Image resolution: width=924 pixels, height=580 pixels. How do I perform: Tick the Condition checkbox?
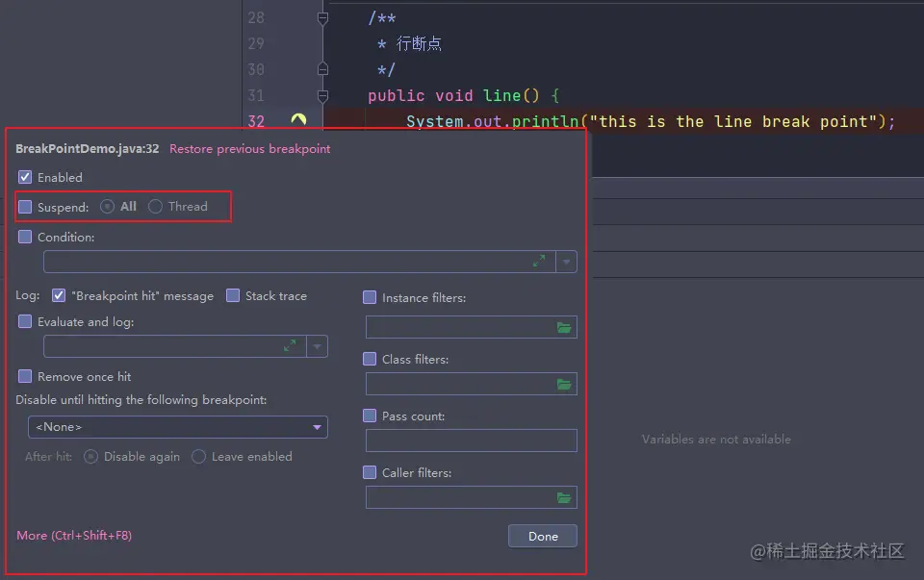coord(25,237)
